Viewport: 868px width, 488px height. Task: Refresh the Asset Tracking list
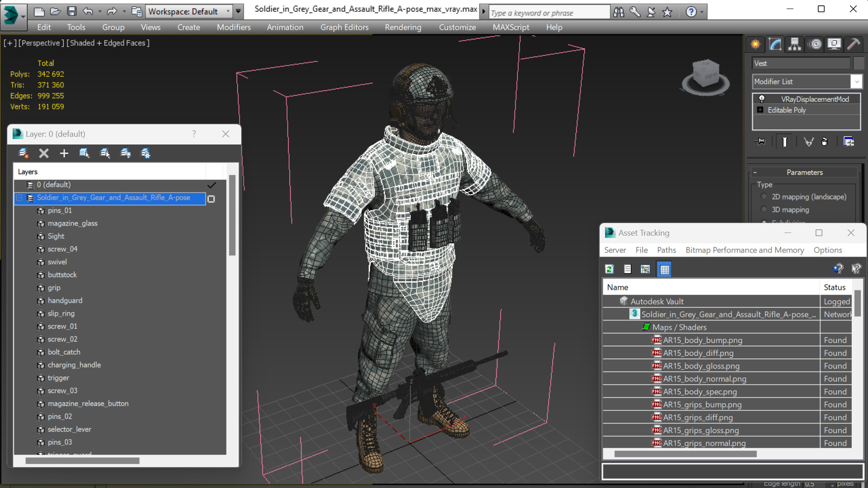click(609, 269)
